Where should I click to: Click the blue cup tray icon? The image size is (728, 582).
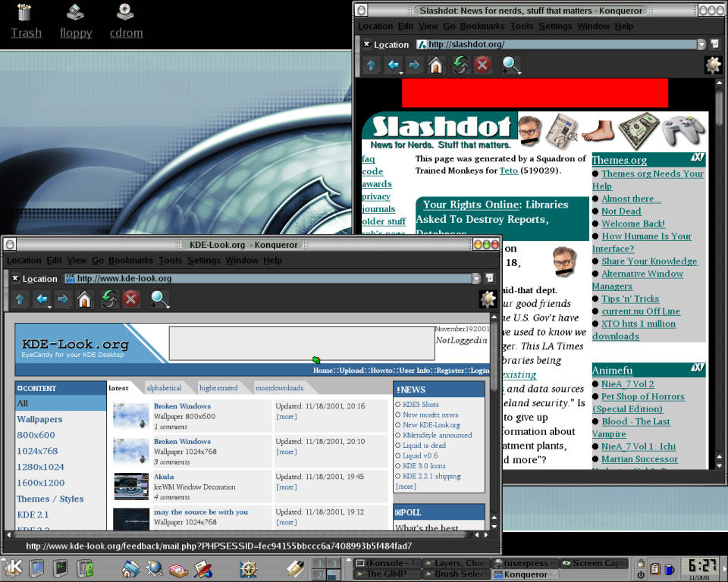click(x=669, y=569)
